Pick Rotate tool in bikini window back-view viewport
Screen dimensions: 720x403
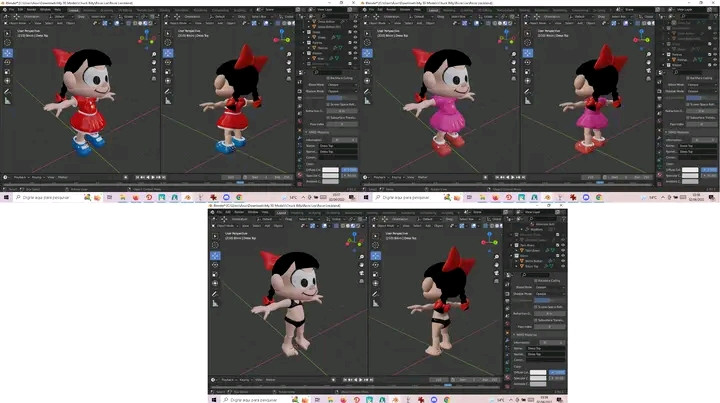pyautogui.click(x=376, y=265)
